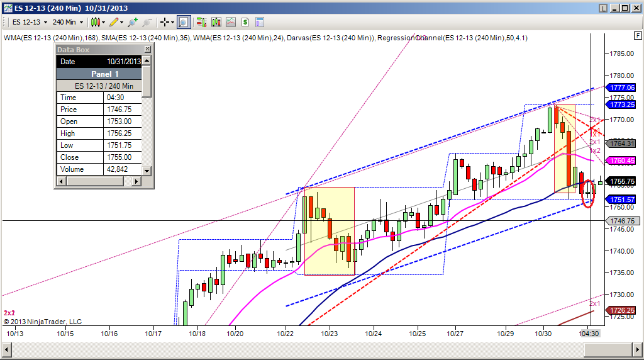Click the ES 12-13 / 240 Min row

tap(99, 86)
